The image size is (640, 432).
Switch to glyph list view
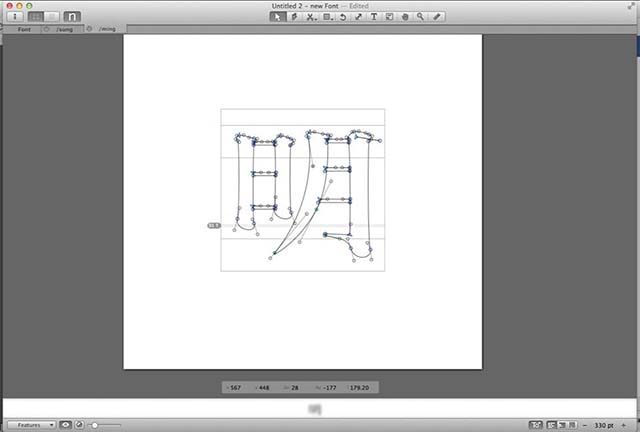tap(52, 16)
